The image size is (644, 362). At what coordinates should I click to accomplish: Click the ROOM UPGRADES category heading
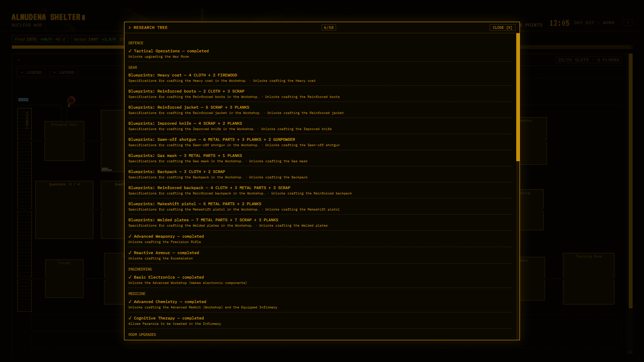point(142,335)
